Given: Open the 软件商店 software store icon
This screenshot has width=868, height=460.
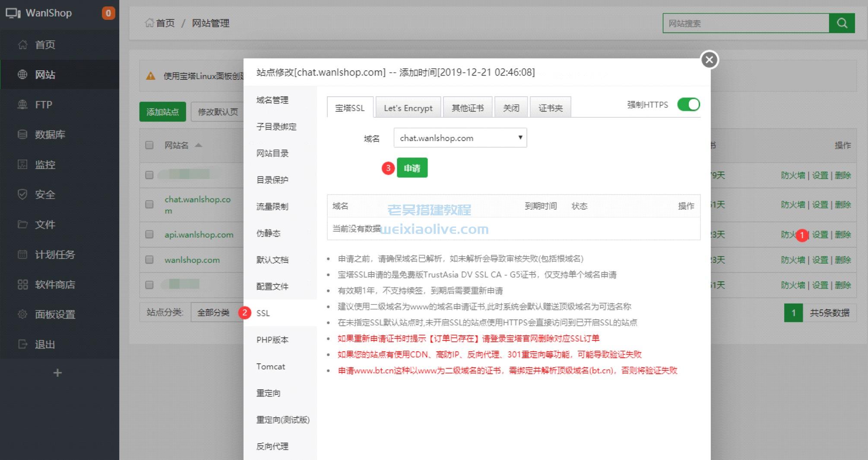Looking at the screenshot, I should click(22, 285).
